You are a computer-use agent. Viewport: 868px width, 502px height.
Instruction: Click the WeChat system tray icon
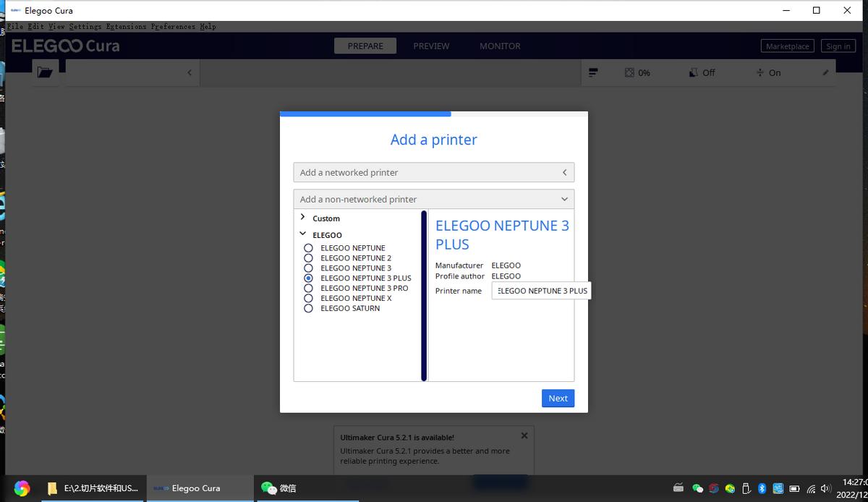(x=697, y=488)
